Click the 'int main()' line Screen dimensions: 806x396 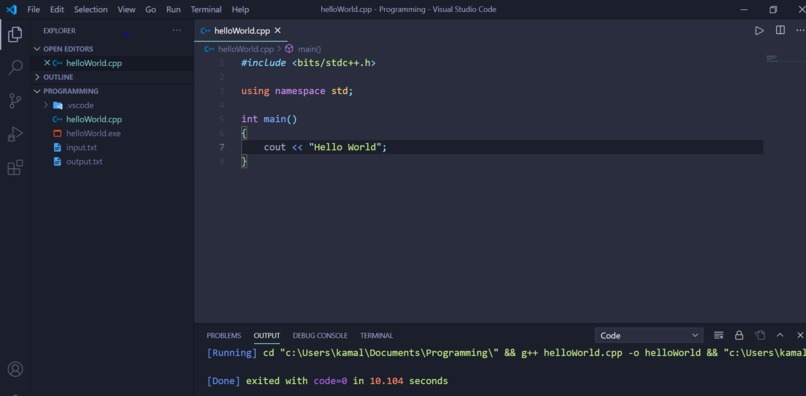[x=269, y=119]
